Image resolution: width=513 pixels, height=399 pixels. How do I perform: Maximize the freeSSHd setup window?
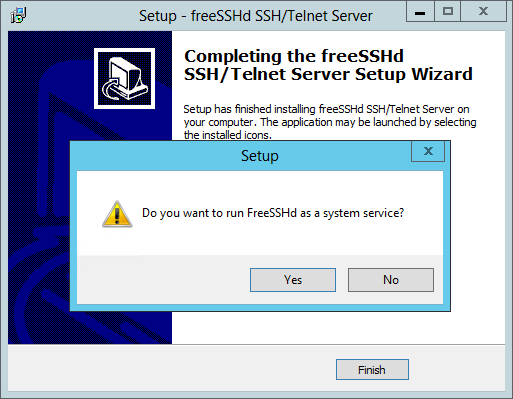coord(447,12)
